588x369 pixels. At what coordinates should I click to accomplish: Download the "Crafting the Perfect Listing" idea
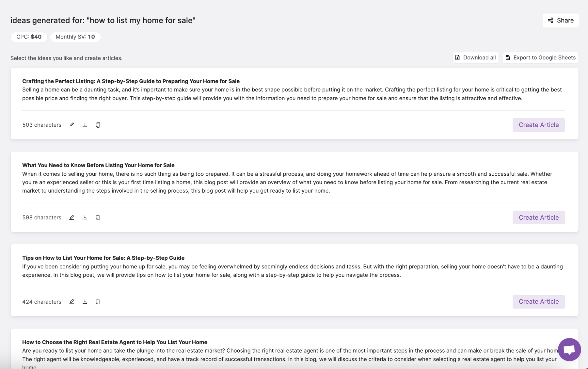[x=85, y=125]
